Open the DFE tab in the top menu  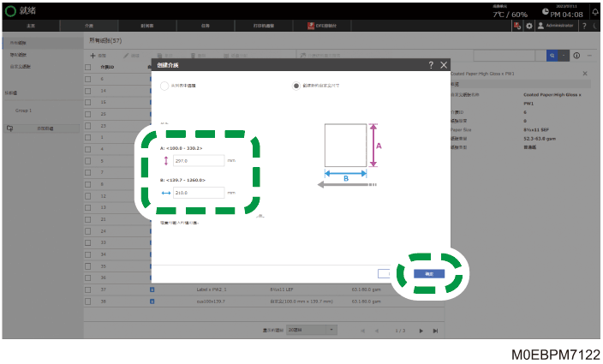[322, 26]
